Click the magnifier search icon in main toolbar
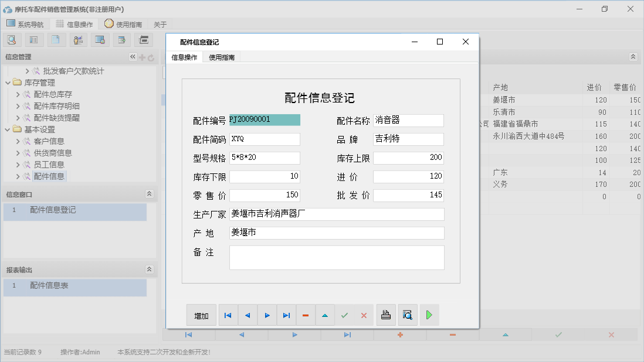 click(12, 40)
